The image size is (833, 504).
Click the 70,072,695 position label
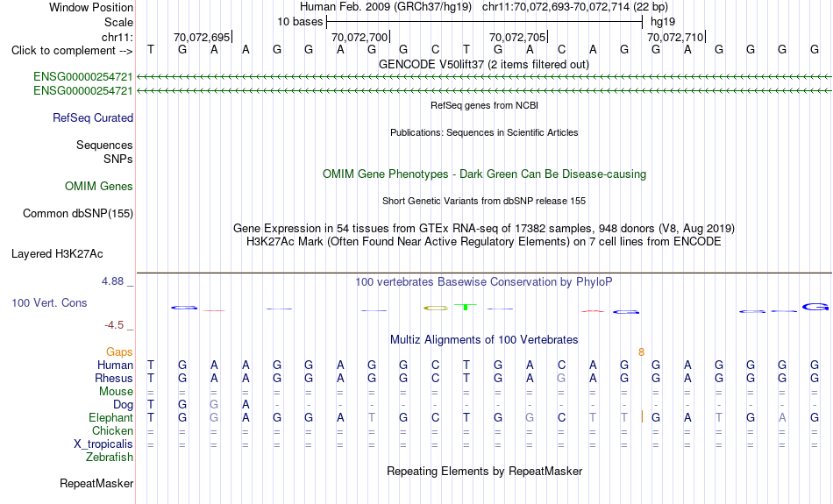202,37
